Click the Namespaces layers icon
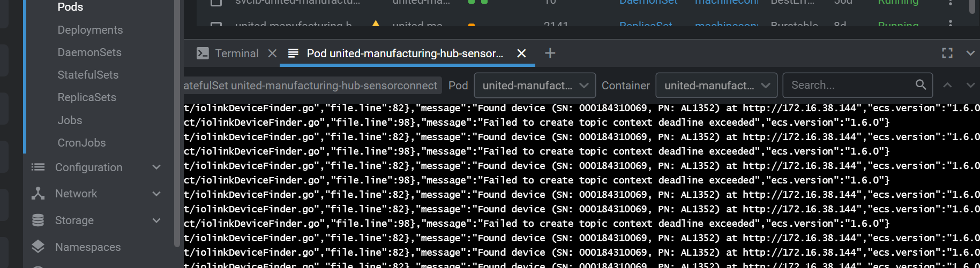 coord(38,247)
